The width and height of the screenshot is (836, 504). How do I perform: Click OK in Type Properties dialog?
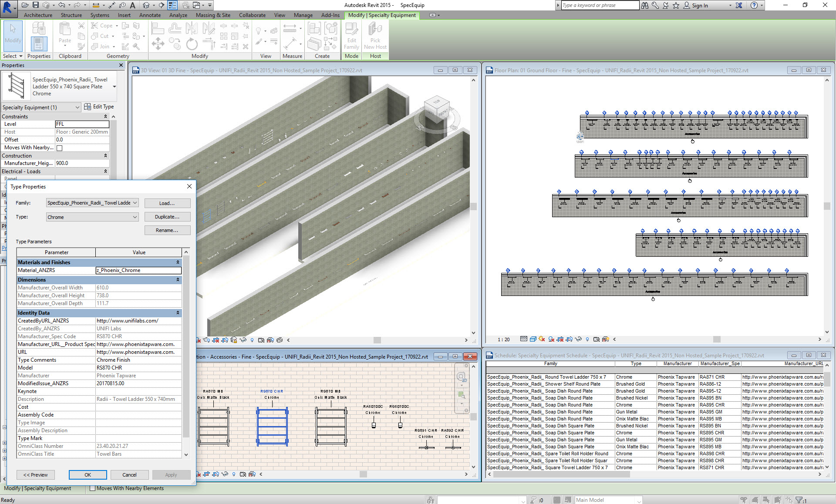[88, 475]
